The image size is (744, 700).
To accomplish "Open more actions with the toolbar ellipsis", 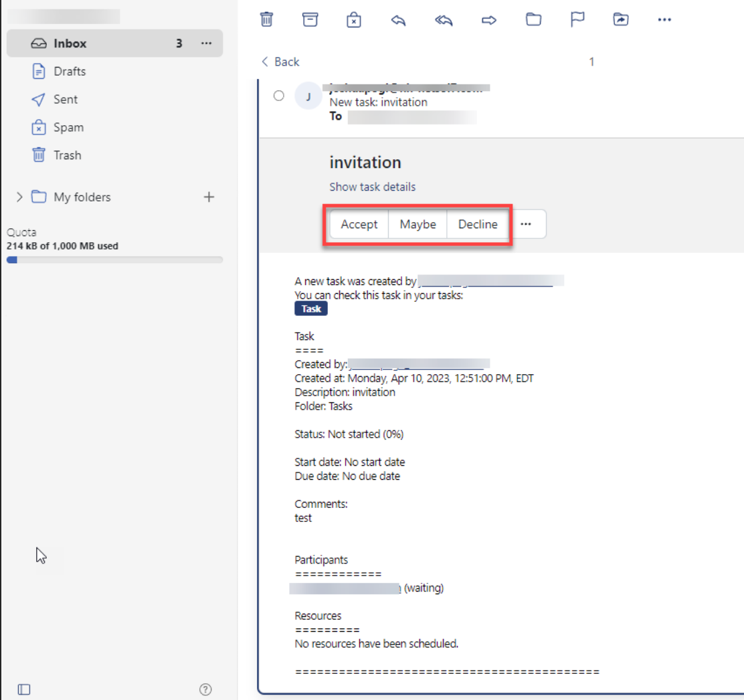I will (664, 19).
